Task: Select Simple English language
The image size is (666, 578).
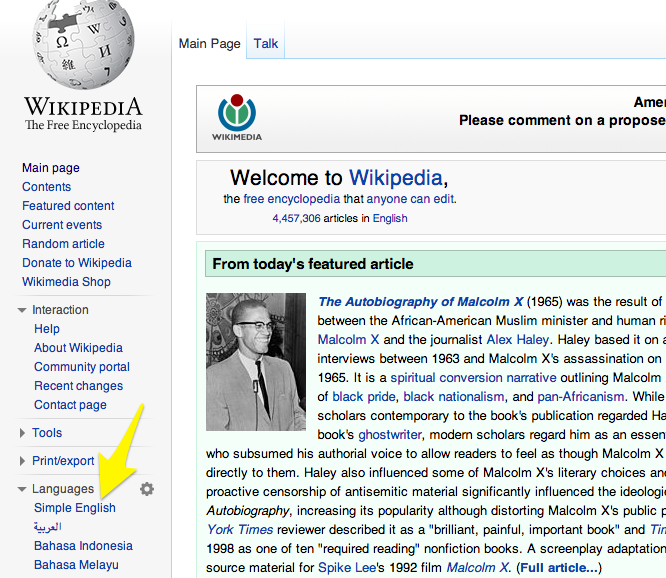Action: 75,508
